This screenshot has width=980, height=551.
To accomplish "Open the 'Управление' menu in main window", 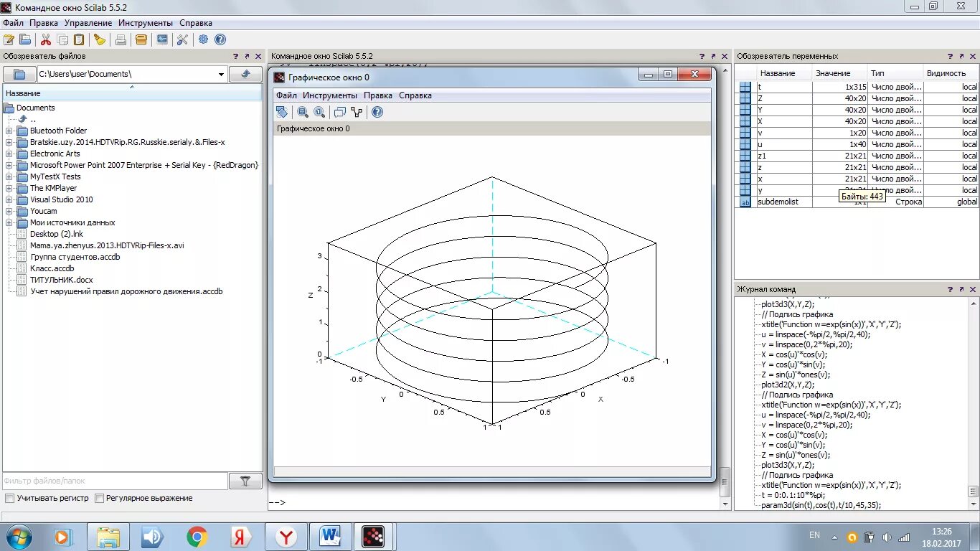I will coord(88,23).
